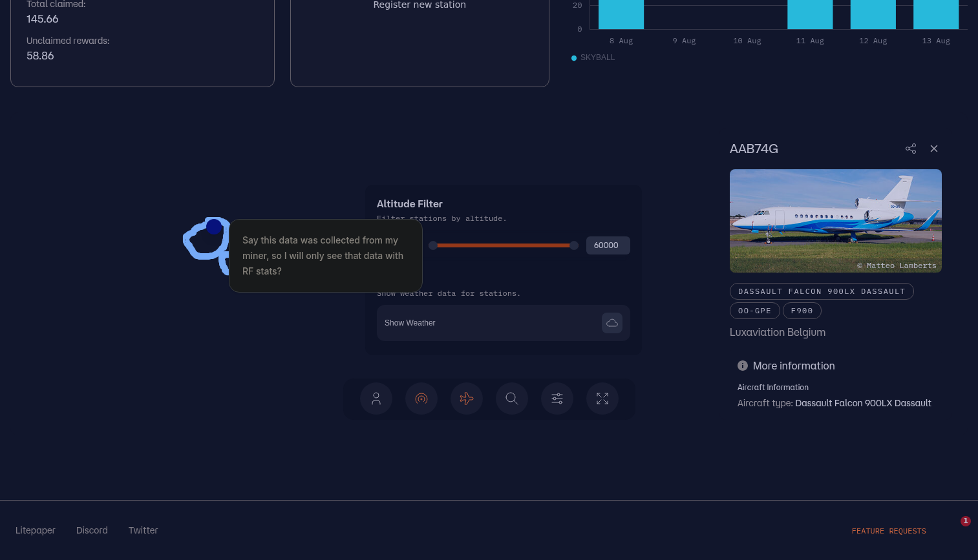The width and height of the screenshot is (978, 560).
Task: Click the info icon beside More information
Action: [x=743, y=366]
